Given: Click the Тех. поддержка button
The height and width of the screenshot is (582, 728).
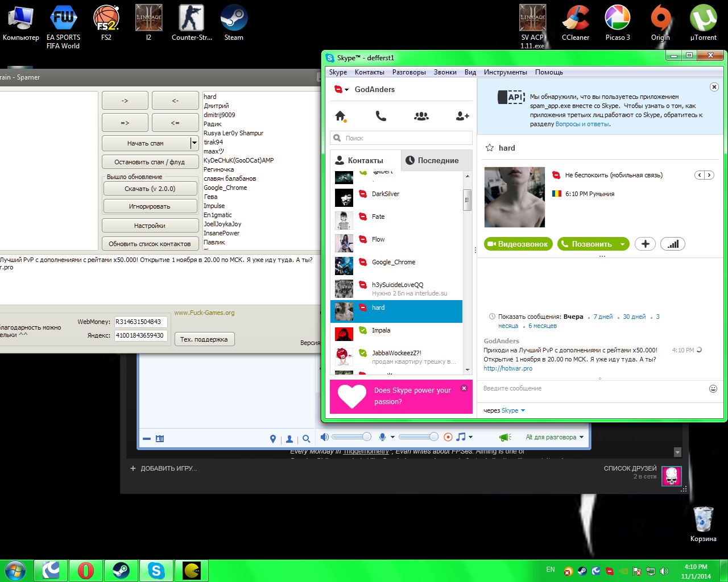Looking at the screenshot, I should point(204,339).
